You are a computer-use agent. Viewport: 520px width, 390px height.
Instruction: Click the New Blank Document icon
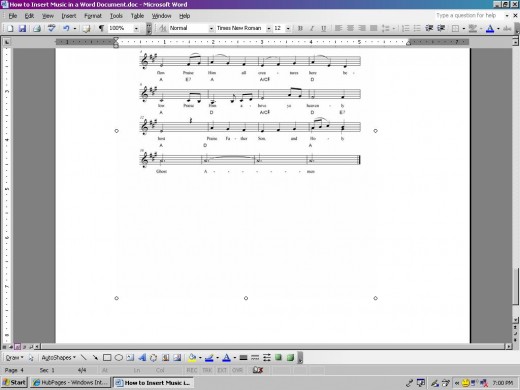click(x=10, y=28)
